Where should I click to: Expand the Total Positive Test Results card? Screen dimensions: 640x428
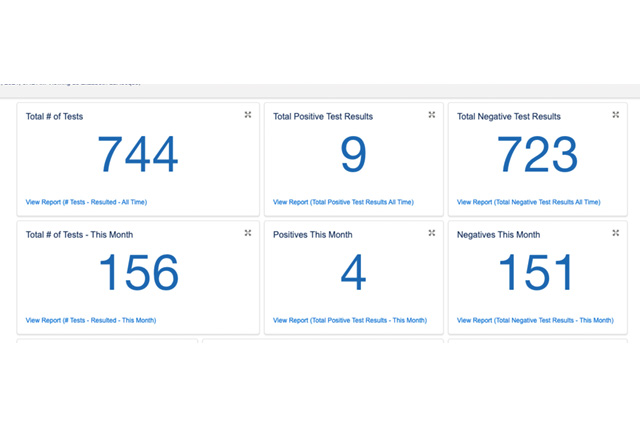(432, 115)
